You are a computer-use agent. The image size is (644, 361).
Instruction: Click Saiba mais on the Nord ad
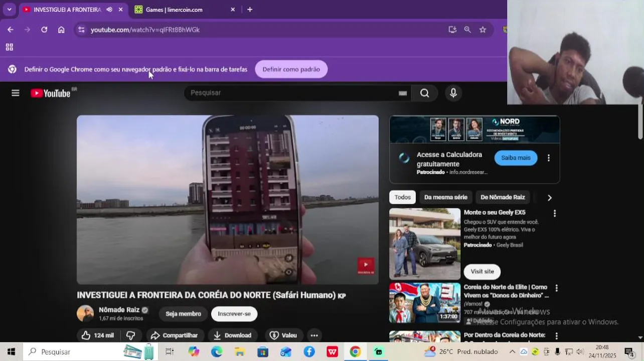pos(516,158)
